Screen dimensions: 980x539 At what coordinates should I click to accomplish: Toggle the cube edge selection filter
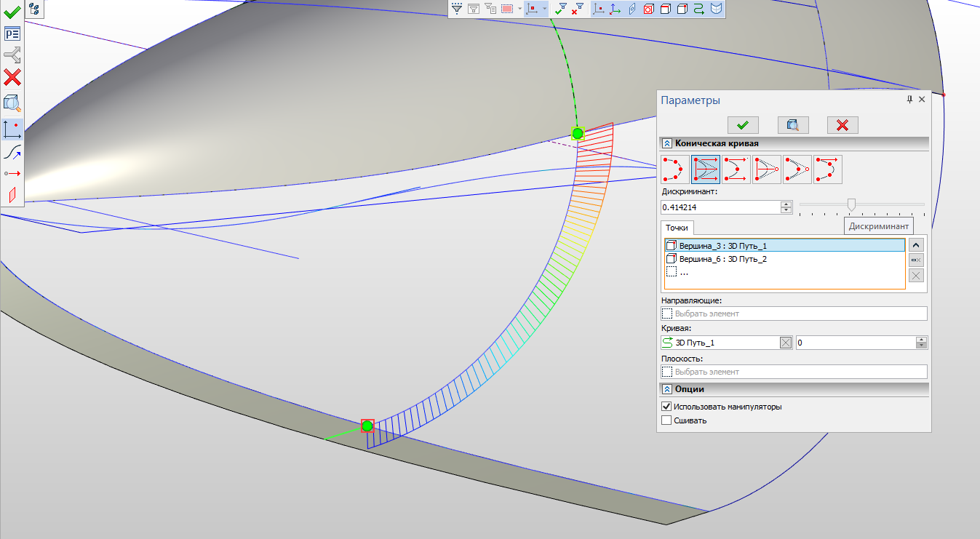coord(665,9)
